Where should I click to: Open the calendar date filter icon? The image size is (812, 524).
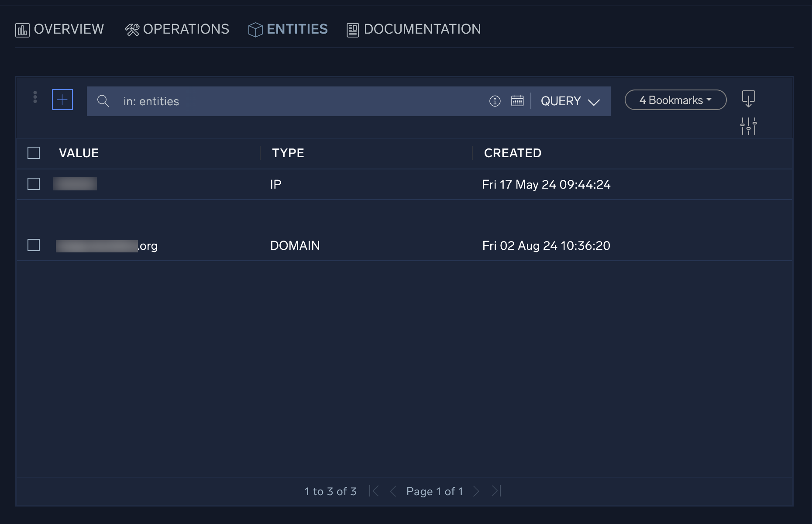[x=517, y=101]
